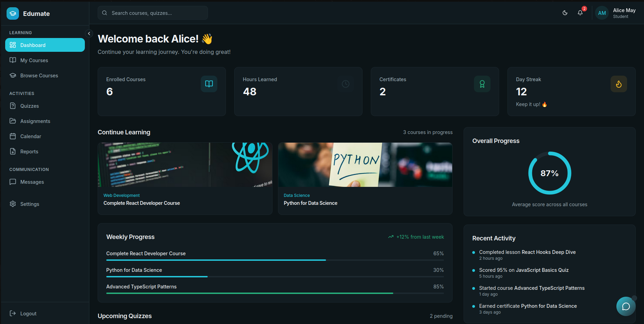The height and width of the screenshot is (324, 644).
Task: Select the Certificates value 2
Action: (383, 92)
